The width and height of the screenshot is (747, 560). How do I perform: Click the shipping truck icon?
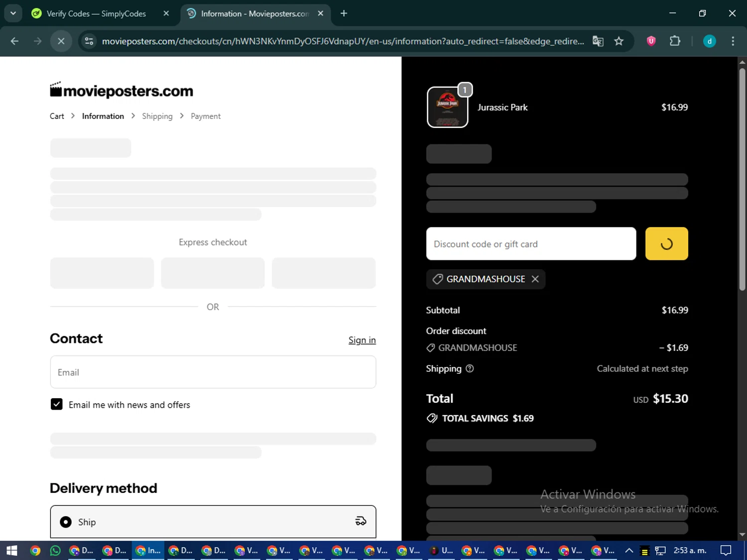(361, 521)
